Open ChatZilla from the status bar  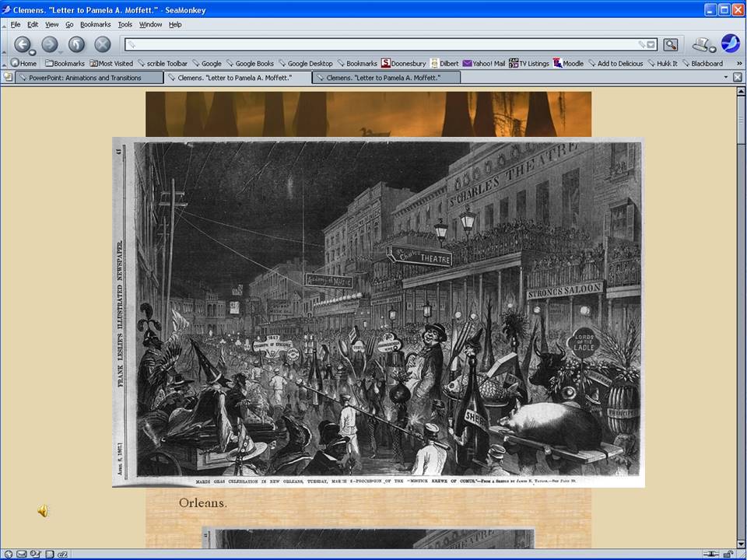(63, 555)
